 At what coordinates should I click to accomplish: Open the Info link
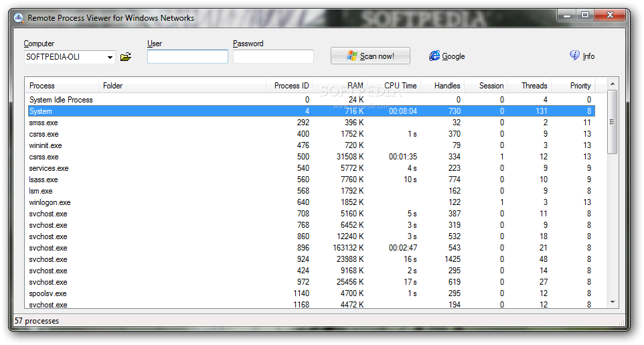pos(588,56)
